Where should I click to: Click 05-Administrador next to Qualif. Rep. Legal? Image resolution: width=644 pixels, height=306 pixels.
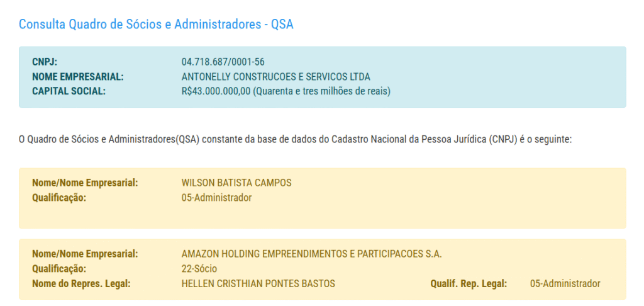[565, 283]
